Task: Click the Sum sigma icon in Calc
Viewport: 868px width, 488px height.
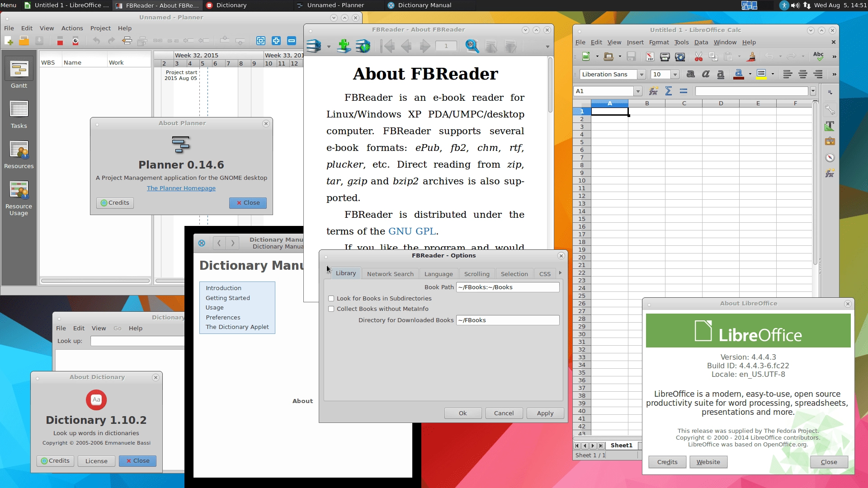Action: click(669, 91)
